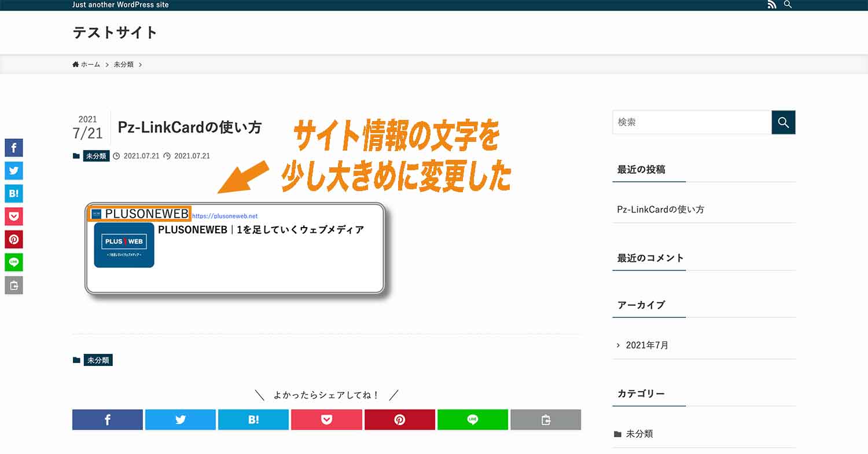Share via the bottom LINE share bar
The height and width of the screenshot is (454, 868).
pyautogui.click(x=473, y=419)
